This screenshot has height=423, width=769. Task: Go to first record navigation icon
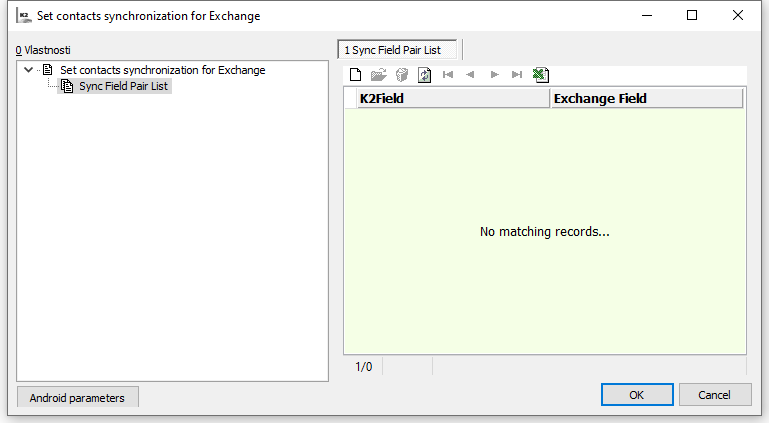[448, 75]
